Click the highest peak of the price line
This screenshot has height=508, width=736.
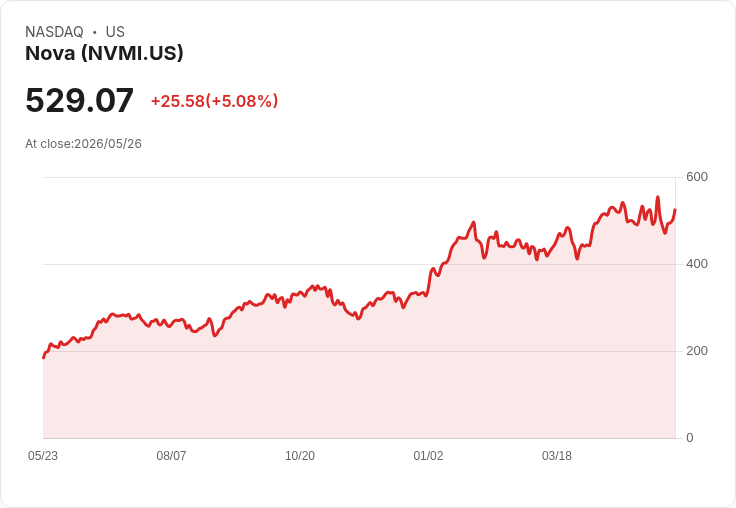tap(658, 197)
